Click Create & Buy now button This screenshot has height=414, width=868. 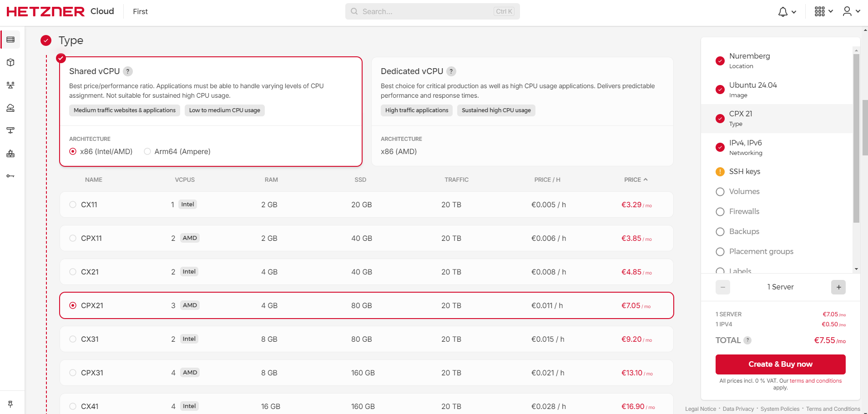point(780,364)
